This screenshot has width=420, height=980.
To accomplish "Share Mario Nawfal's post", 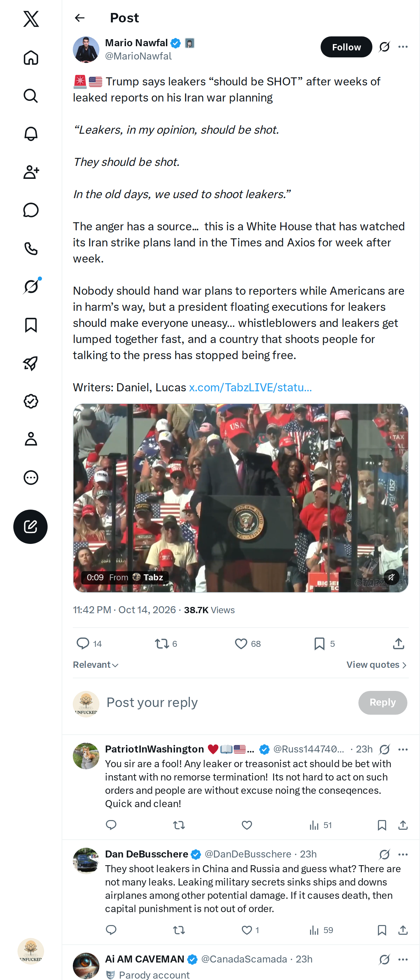I will (x=398, y=643).
